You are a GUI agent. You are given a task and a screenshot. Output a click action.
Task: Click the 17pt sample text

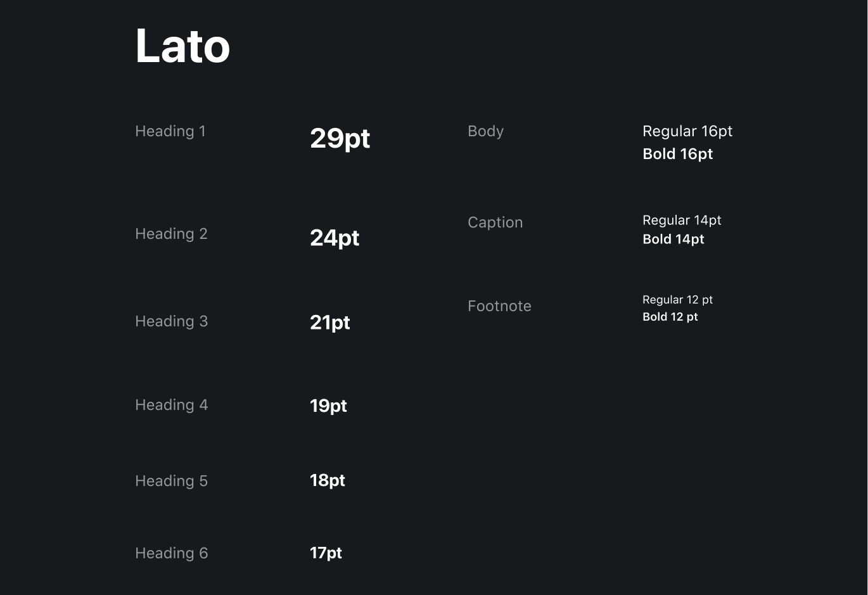point(326,553)
